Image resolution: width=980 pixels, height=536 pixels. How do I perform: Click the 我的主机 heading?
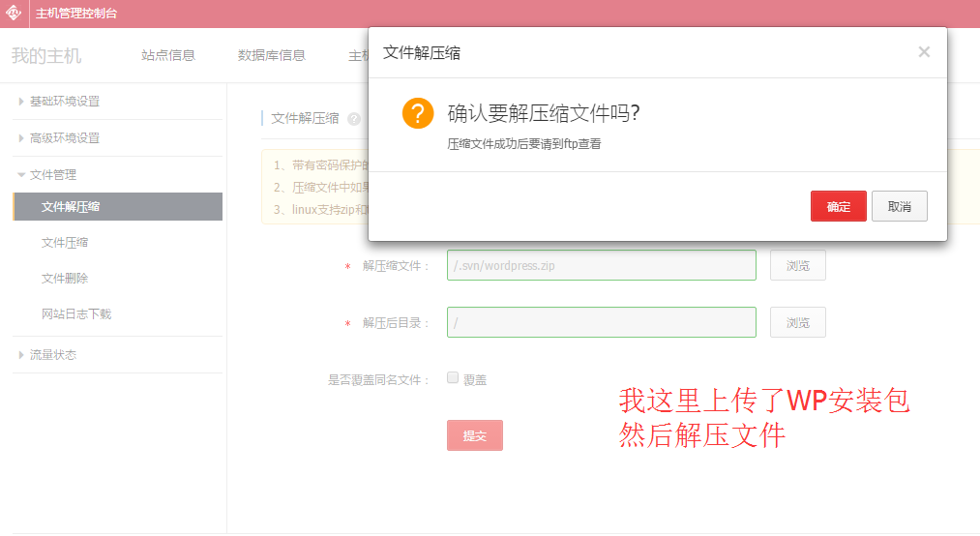[46, 55]
